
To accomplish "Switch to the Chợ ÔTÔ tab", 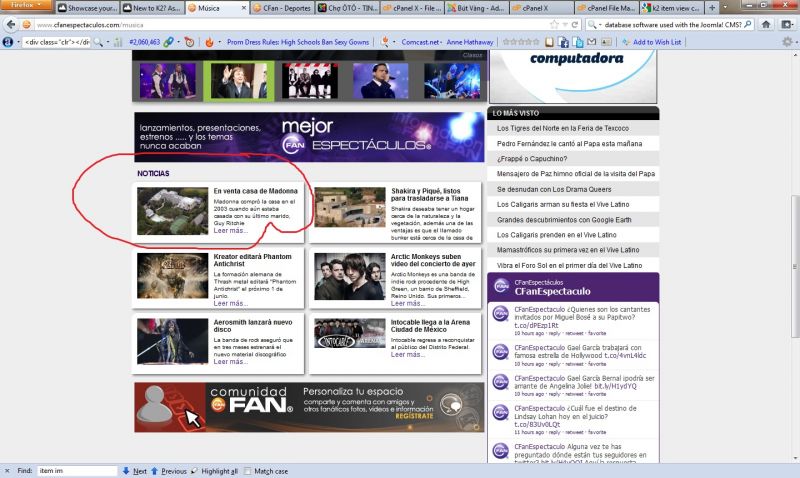I will pos(347,8).
